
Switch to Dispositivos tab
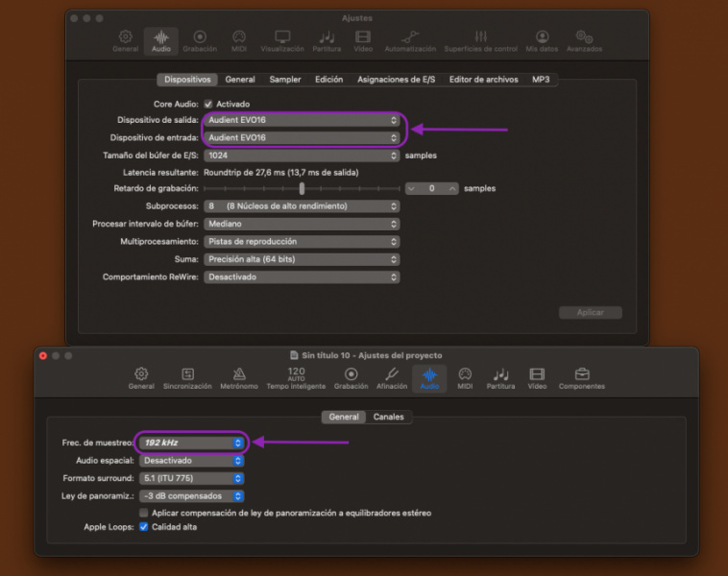(187, 80)
